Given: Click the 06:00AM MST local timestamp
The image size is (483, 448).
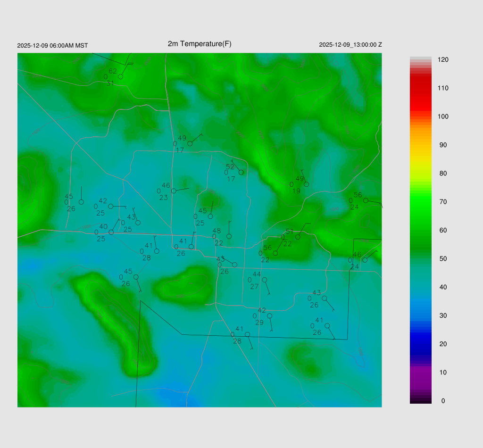Looking at the screenshot, I should [52, 46].
